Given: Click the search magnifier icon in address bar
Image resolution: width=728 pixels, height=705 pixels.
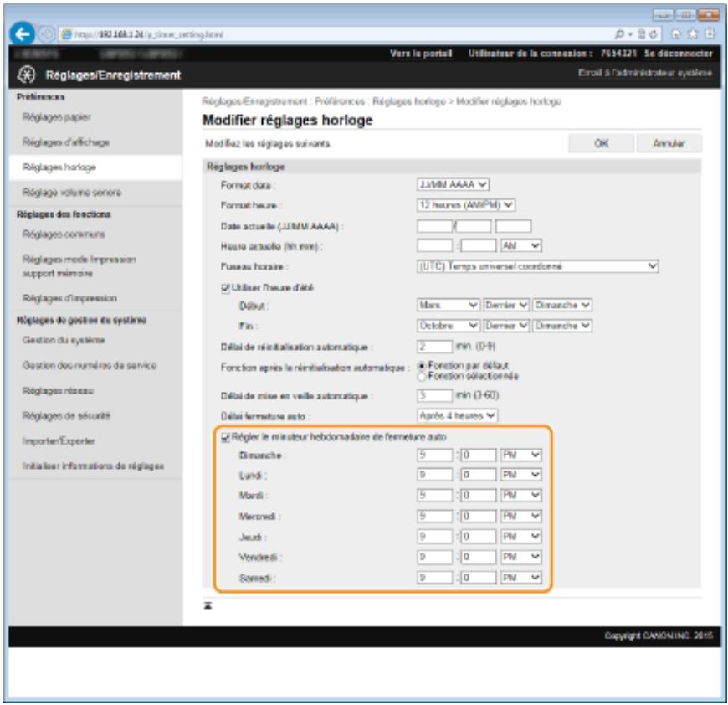Looking at the screenshot, I should [x=619, y=34].
